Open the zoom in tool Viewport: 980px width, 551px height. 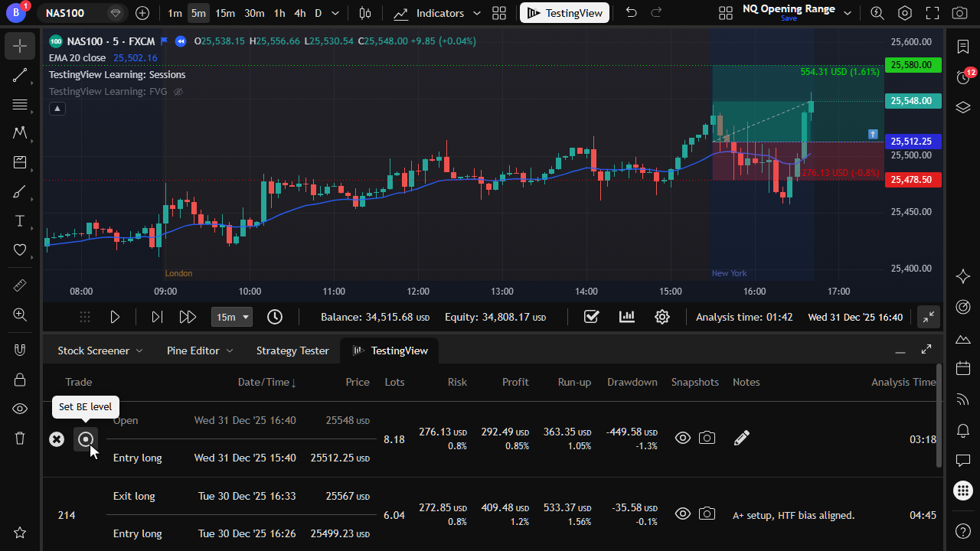tap(20, 314)
